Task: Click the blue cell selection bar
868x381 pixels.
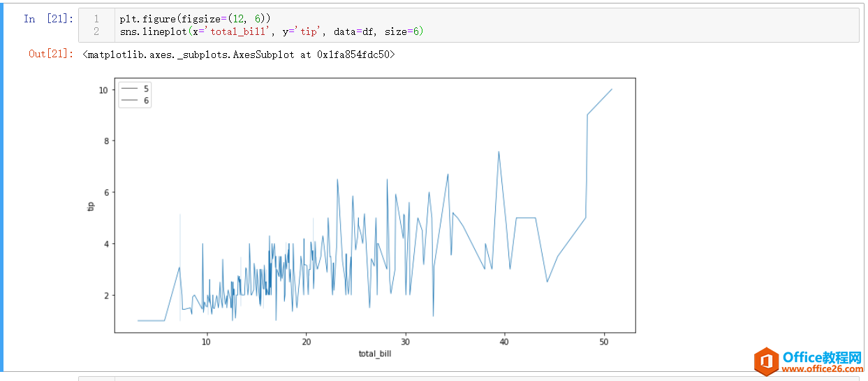Action: pyautogui.click(x=2, y=189)
